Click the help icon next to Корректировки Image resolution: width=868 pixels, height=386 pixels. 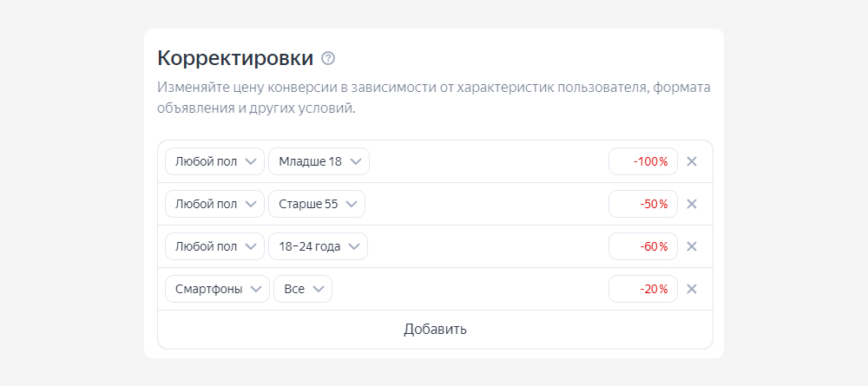328,59
